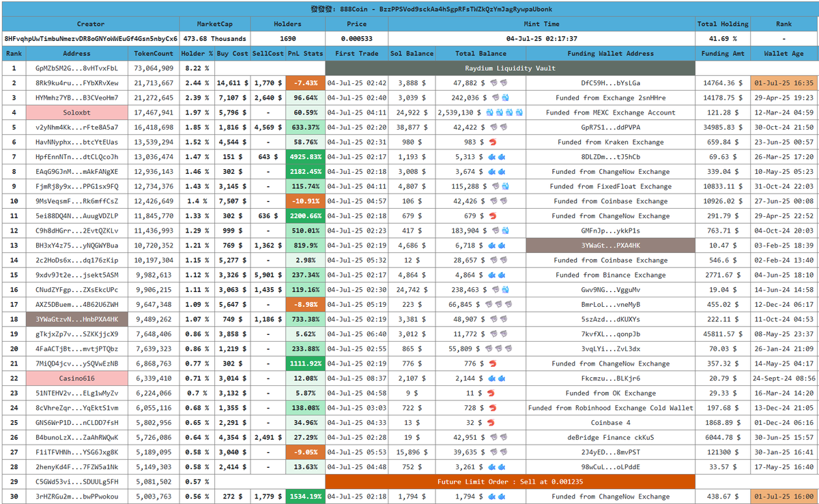The image size is (819, 504).
Task: Click the funding wallet cell 3YWaGt...PXA4HK
Action: tap(611, 246)
